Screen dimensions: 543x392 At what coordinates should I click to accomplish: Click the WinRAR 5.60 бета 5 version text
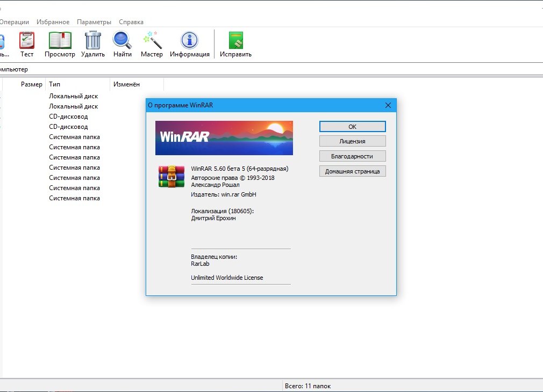click(x=240, y=169)
